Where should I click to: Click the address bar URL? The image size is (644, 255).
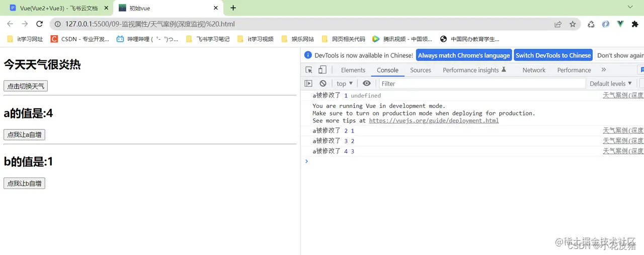pyautogui.click(x=150, y=24)
